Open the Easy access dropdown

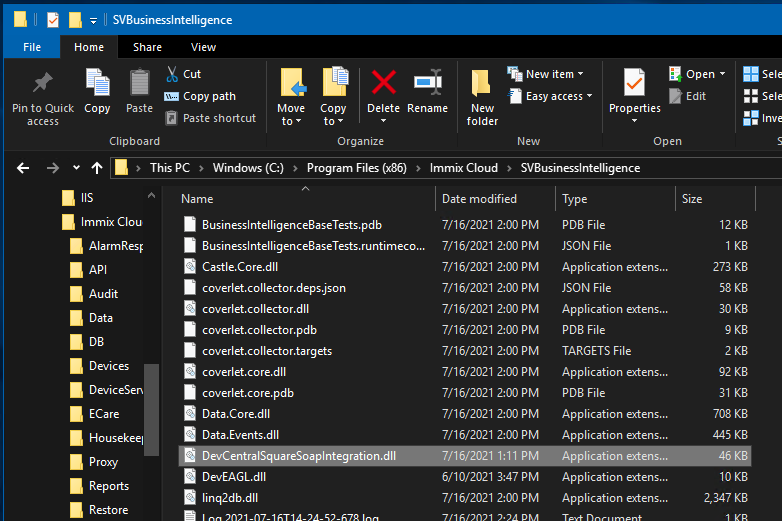tap(550, 96)
